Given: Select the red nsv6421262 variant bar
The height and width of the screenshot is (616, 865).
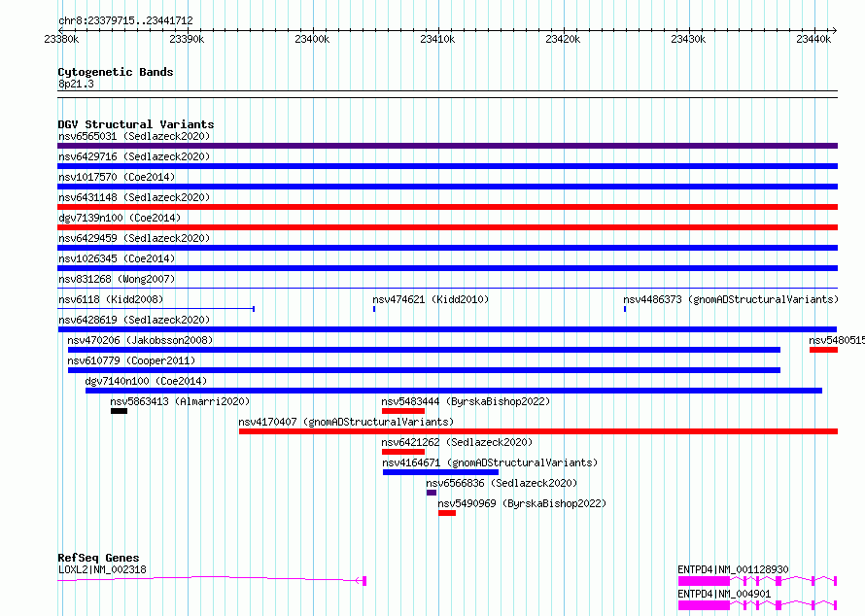Looking at the screenshot, I should 403,452.
